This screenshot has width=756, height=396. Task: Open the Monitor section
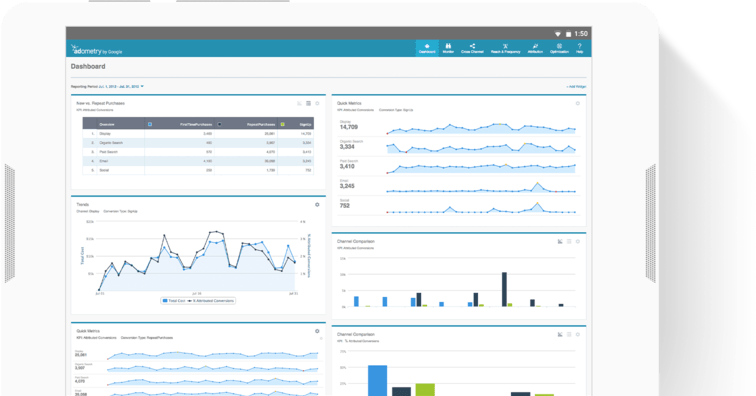click(448, 48)
